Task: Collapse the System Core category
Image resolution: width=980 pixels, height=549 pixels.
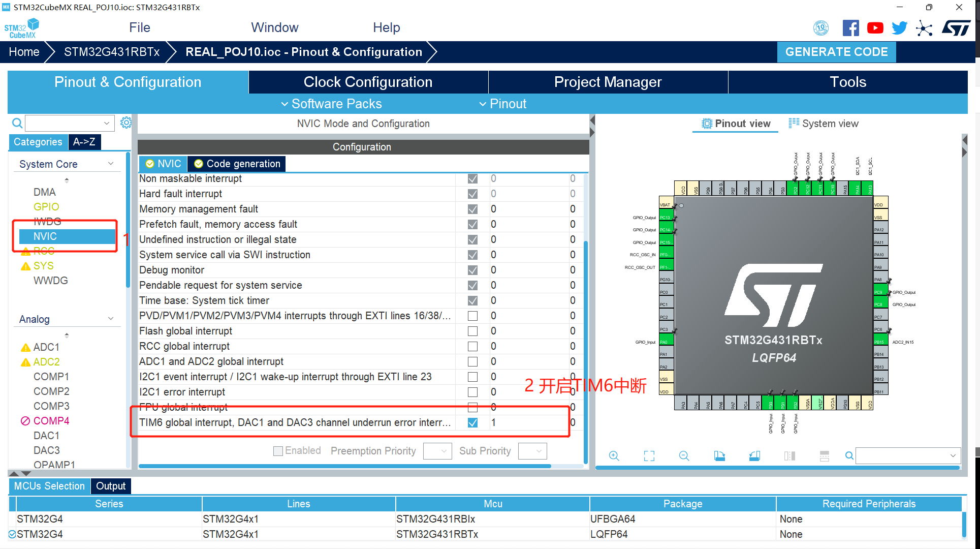Action: [111, 164]
